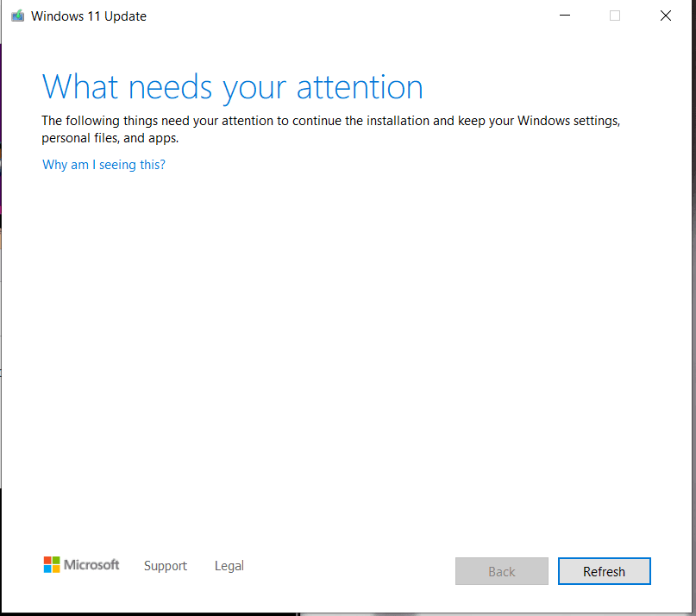Click the greyed-out Back button
Image resolution: width=696 pixels, height=616 pixels.
[x=502, y=571]
